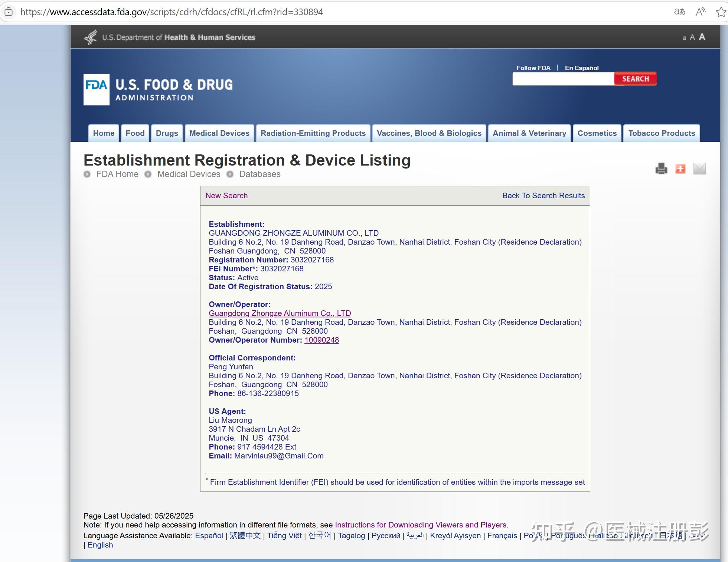
Task: Click the address bar URL
Action: point(172,12)
